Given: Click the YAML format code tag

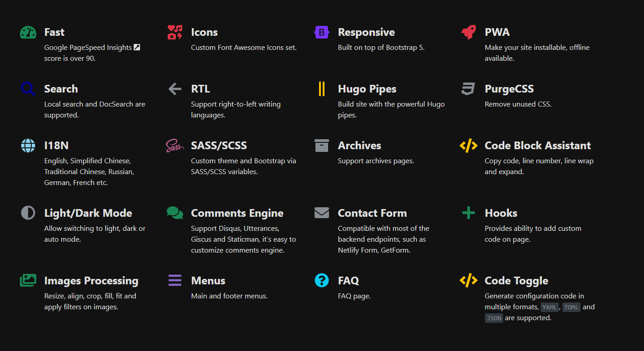Looking at the screenshot, I should click(550, 307).
